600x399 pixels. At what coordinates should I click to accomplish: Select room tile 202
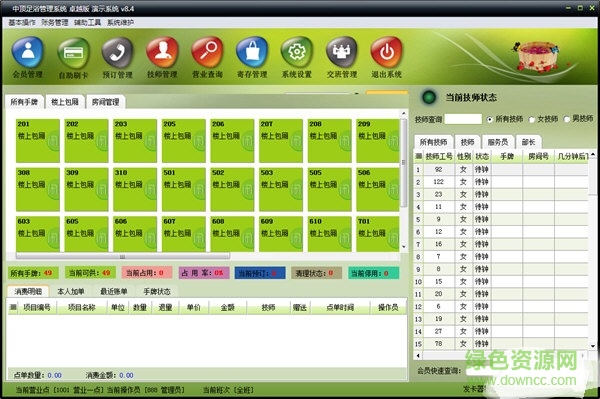86,140
